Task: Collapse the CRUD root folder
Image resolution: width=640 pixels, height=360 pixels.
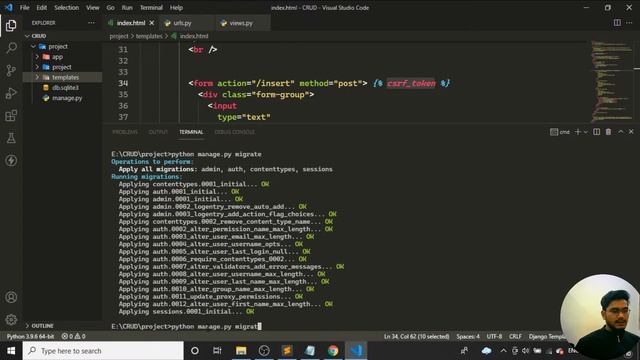Action: click(x=62, y=36)
